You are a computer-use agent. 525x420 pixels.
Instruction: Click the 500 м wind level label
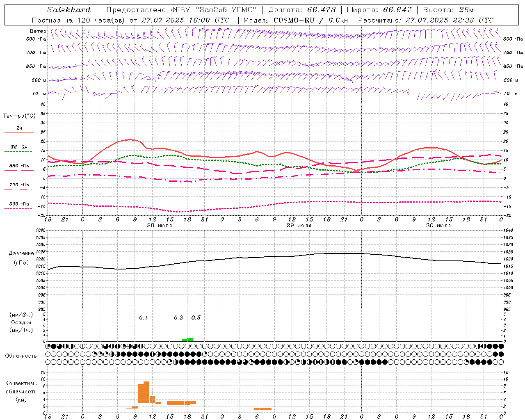click(39, 80)
